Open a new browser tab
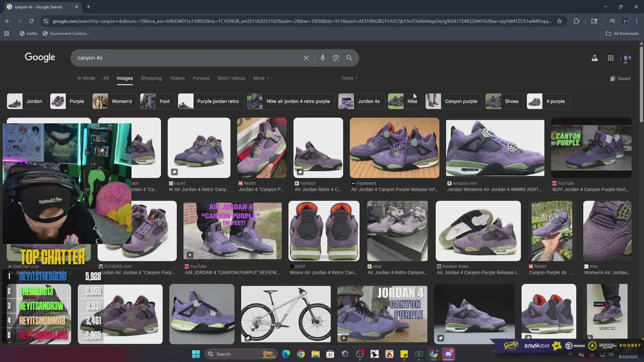 coord(89,7)
